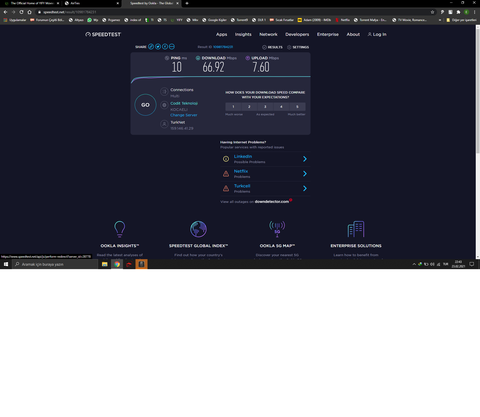Open the Network menu
The image size is (480, 417).
[x=268, y=34]
